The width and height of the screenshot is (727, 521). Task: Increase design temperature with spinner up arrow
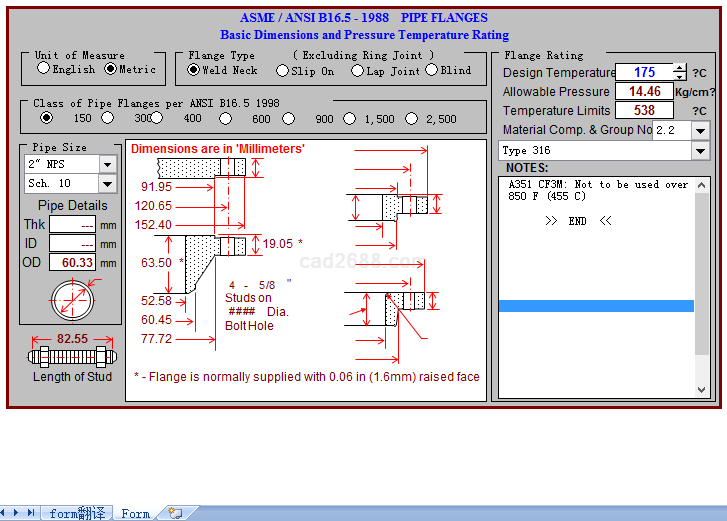coord(680,68)
